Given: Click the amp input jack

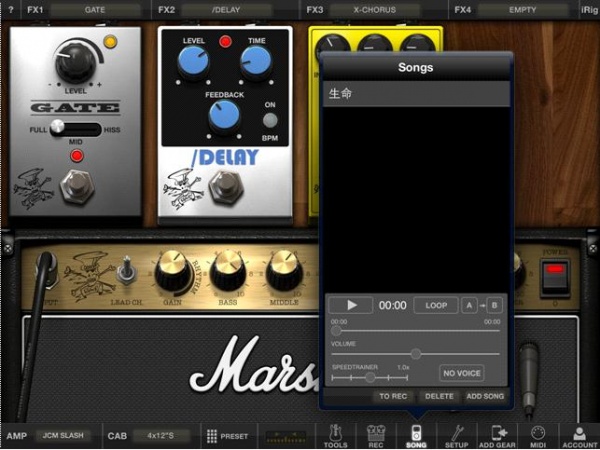Looking at the screenshot, I should pyautogui.click(x=47, y=268).
